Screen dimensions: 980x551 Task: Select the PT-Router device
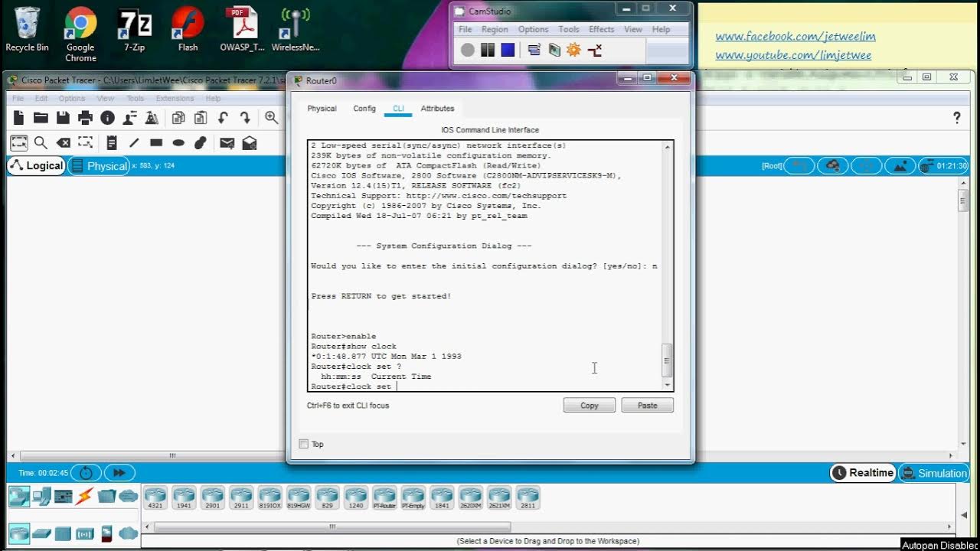pos(384,497)
